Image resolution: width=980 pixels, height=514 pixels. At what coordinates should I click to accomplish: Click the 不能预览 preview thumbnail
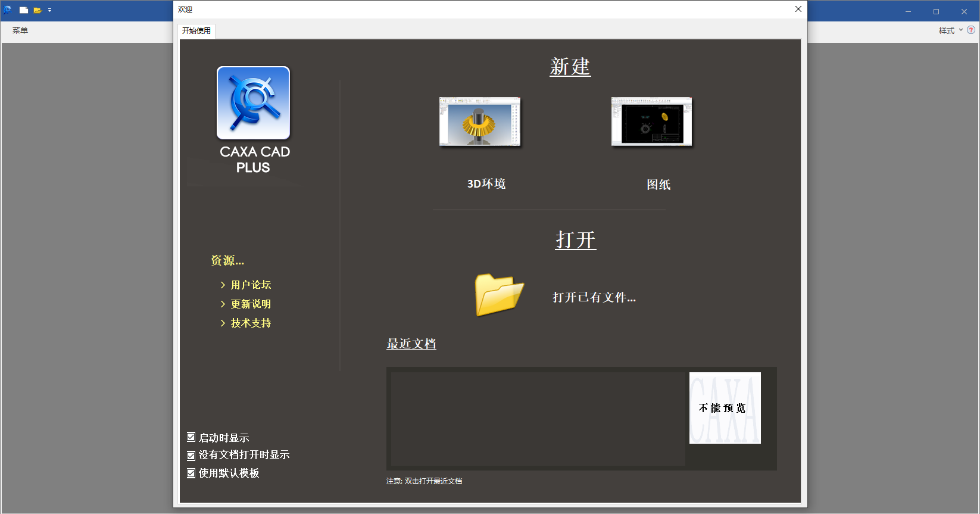click(x=725, y=408)
